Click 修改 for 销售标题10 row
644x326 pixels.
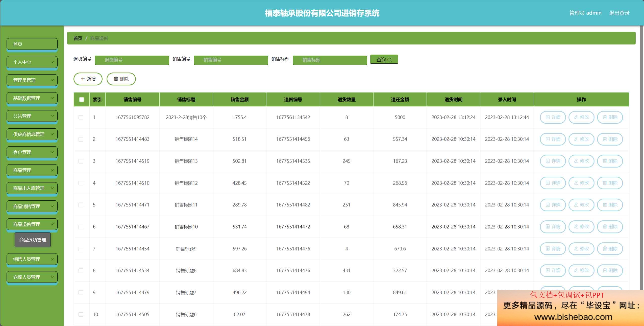tap(581, 227)
